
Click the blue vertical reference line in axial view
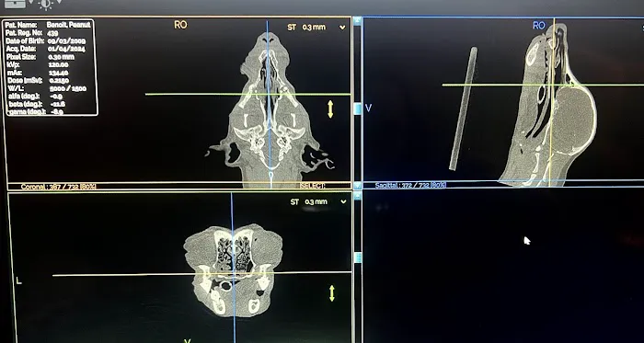(233, 267)
